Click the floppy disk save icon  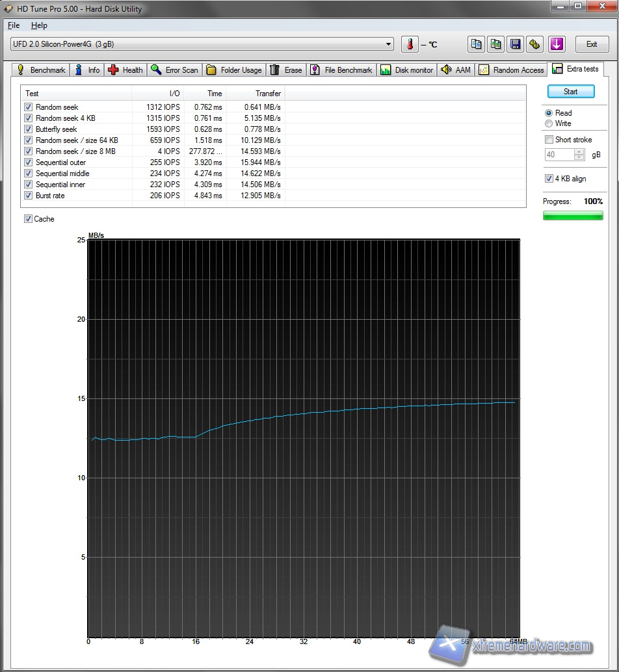tap(516, 44)
